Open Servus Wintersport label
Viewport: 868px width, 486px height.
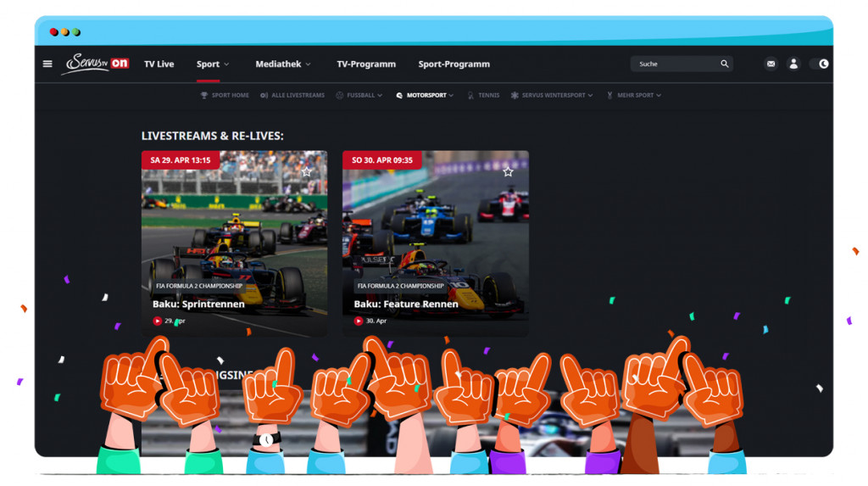point(554,95)
